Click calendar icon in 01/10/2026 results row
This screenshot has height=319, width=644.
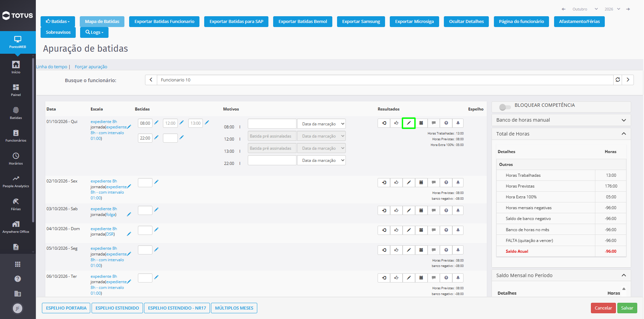pyautogui.click(x=421, y=123)
